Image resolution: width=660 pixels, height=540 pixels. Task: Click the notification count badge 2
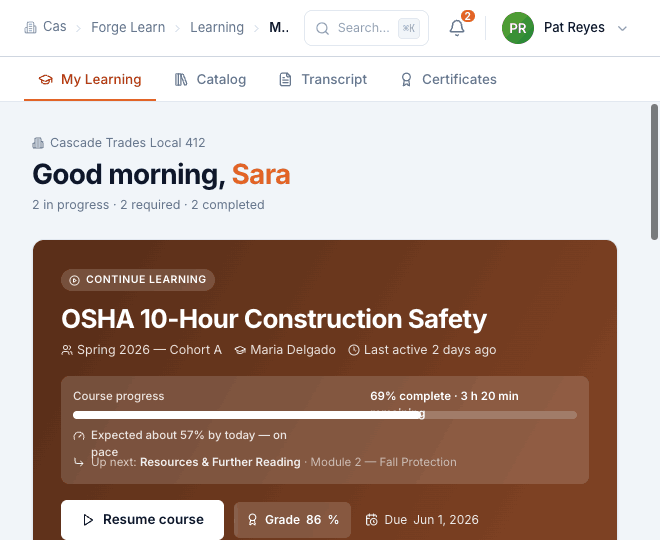[468, 16]
